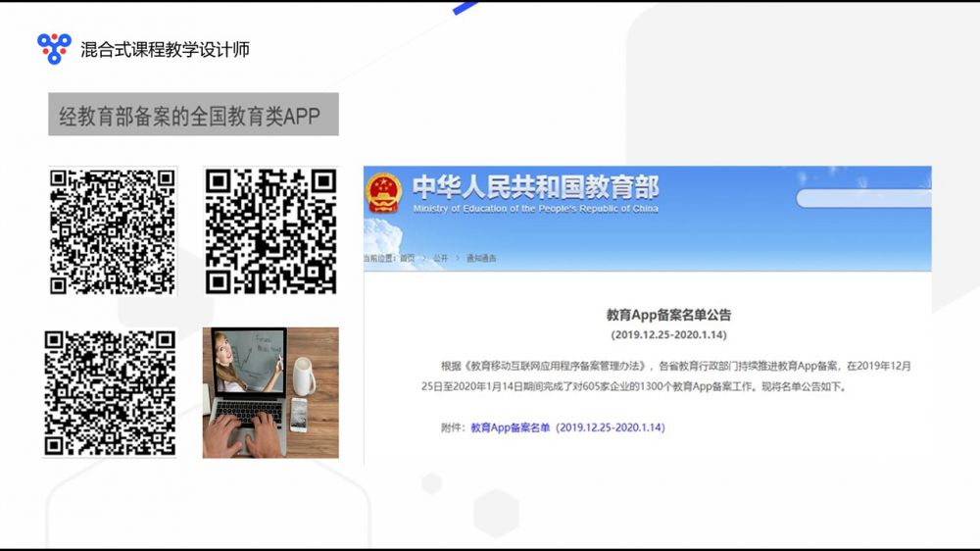Open the laptop teacher photo thumbnail

[270, 392]
